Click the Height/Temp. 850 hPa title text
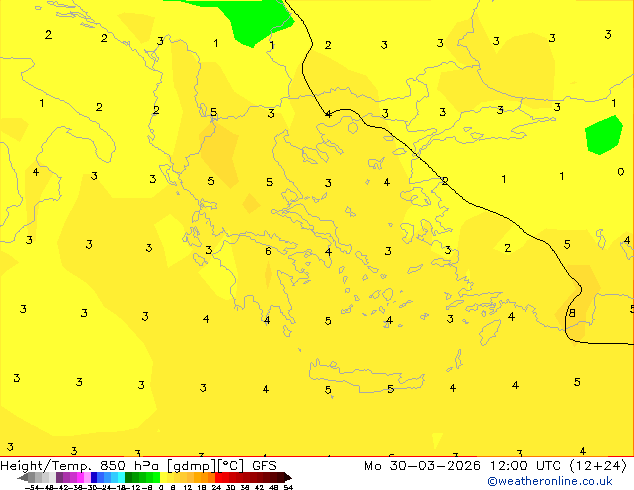 point(82,466)
